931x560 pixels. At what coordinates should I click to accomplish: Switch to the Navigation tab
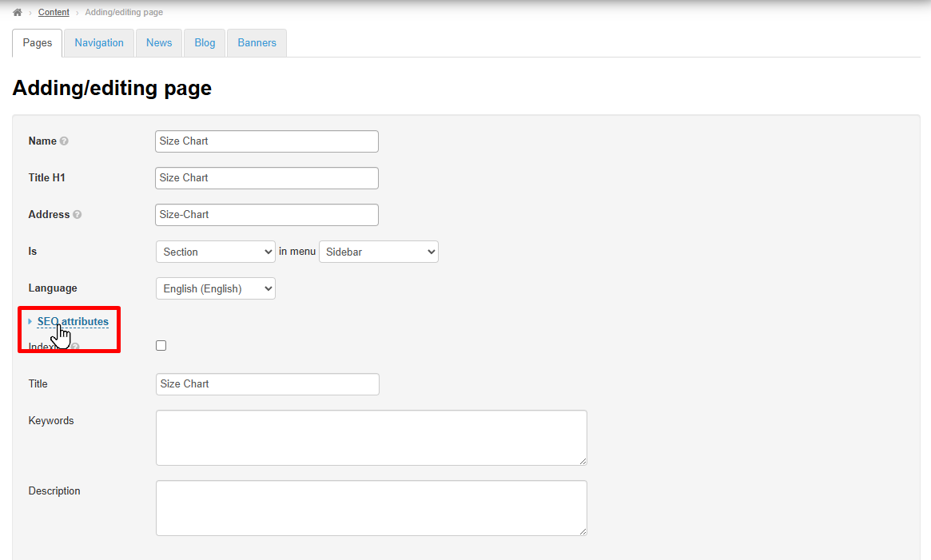(x=99, y=43)
